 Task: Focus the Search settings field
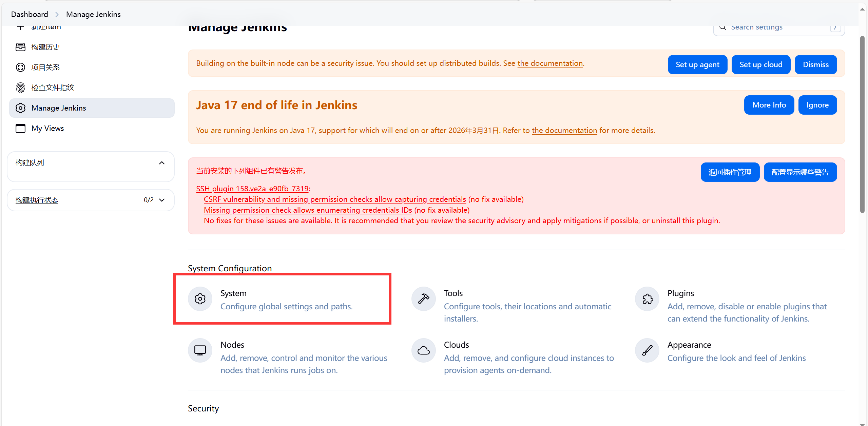point(779,28)
